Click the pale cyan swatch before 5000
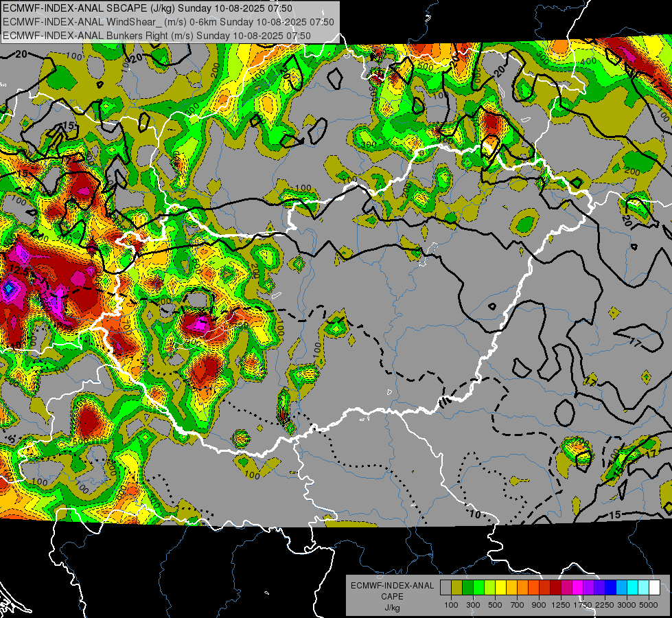 pyautogui.click(x=644, y=587)
